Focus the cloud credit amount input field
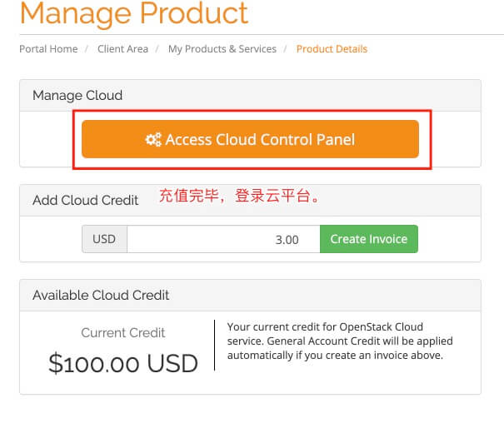This screenshot has width=504, height=433. 223,239
